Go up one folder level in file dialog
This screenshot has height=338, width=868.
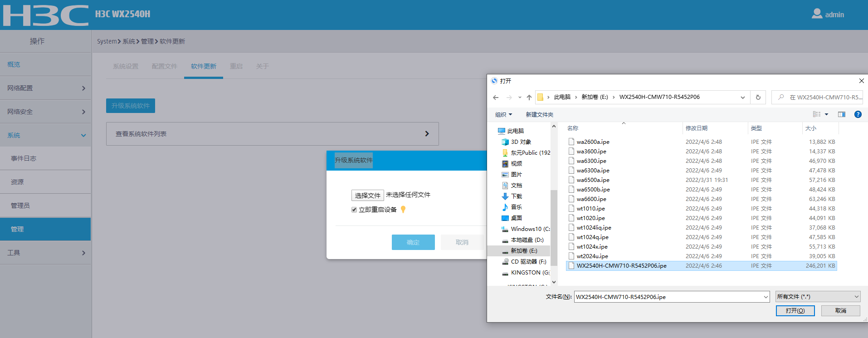pyautogui.click(x=529, y=98)
